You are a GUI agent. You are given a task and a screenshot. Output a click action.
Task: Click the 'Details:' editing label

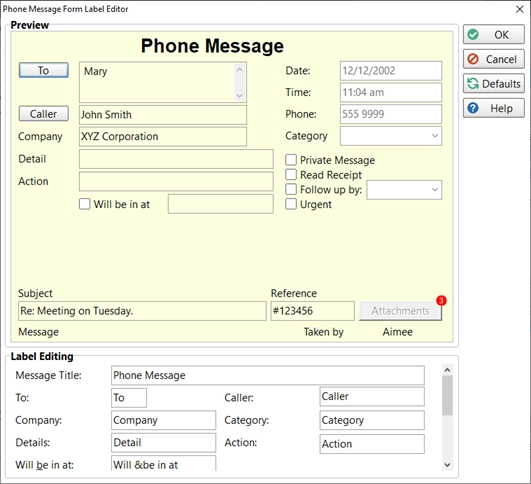33,443
